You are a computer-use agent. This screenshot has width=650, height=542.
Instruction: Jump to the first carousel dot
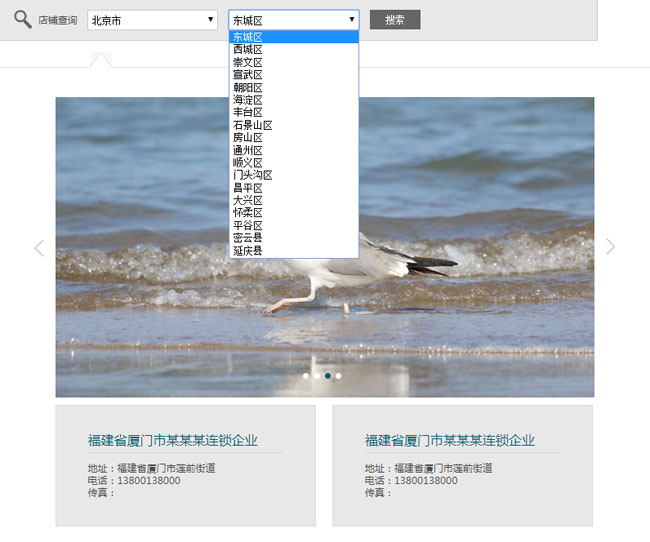tap(306, 376)
